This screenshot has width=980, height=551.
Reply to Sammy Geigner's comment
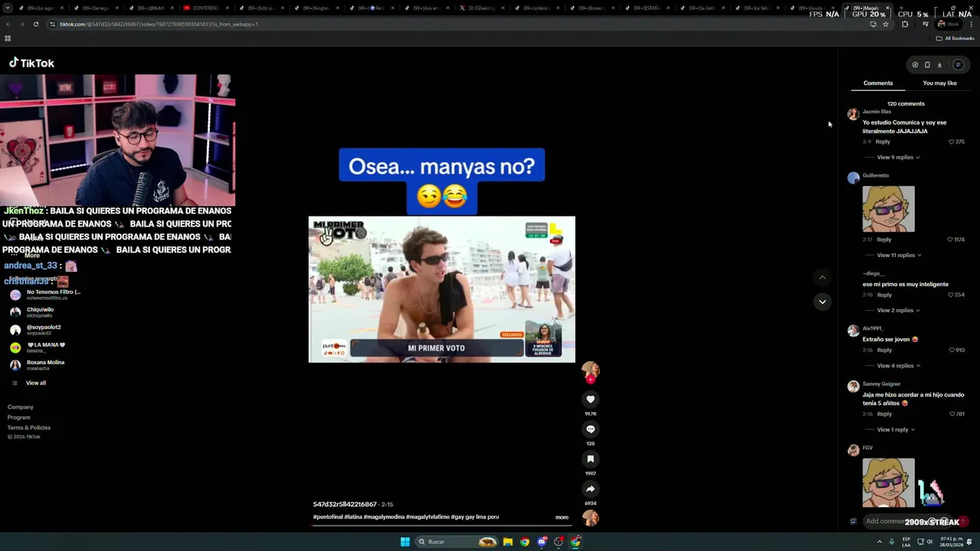tap(884, 414)
